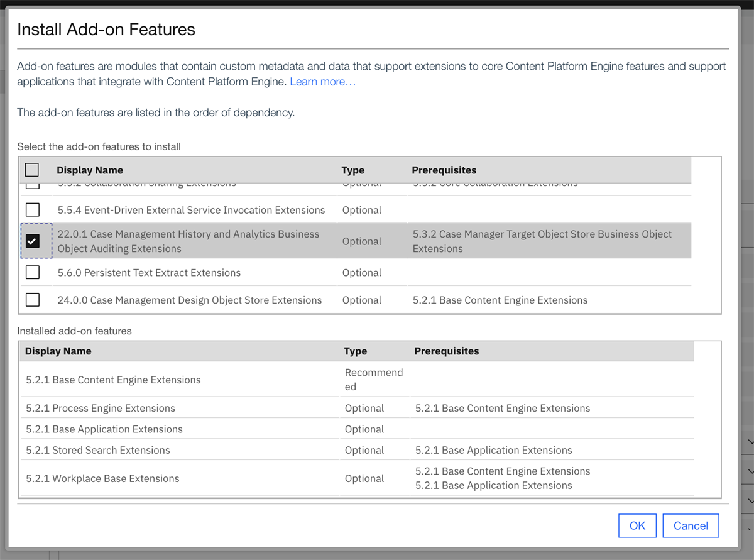Click prerequisite cell of Process Engine Extensions row
The height and width of the screenshot is (560, 754).
click(503, 408)
